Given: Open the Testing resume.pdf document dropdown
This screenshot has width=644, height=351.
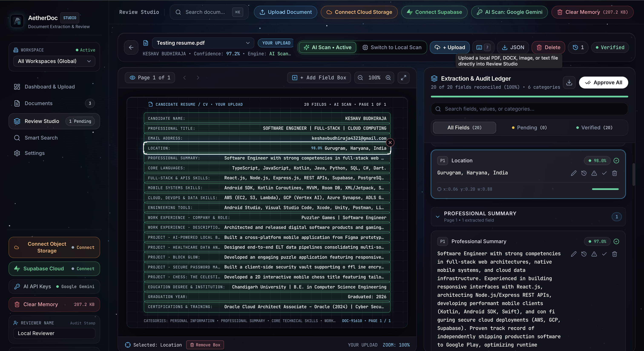Looking at the screenshot, I should pyautogui.click(x=203, y=43).
